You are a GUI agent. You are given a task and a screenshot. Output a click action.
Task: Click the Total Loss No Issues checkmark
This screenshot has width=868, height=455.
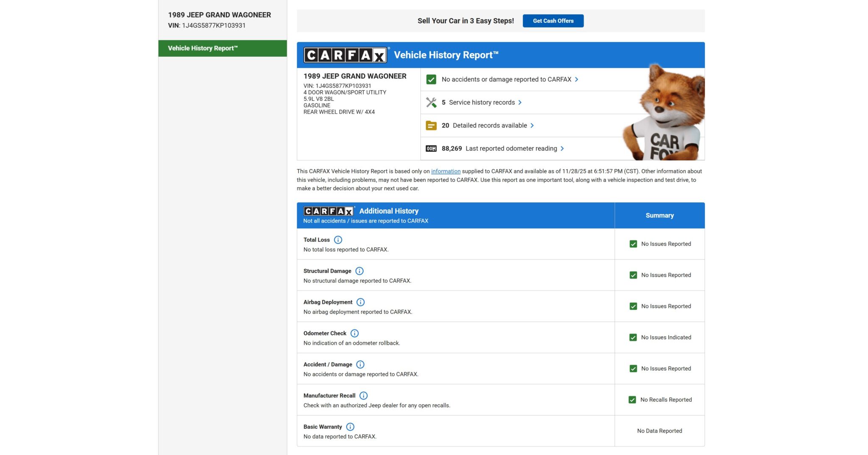coord(633,244)
